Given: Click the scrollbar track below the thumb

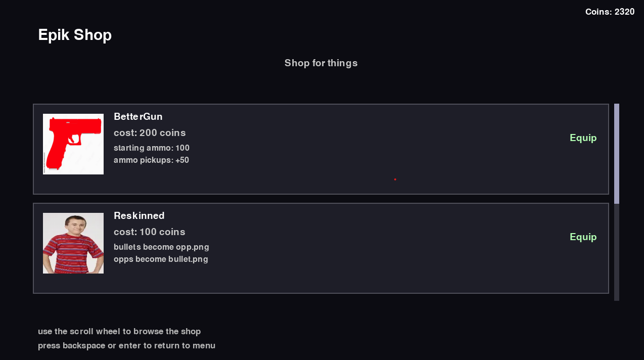Looking at the screenshot, I should coord(617,253).
